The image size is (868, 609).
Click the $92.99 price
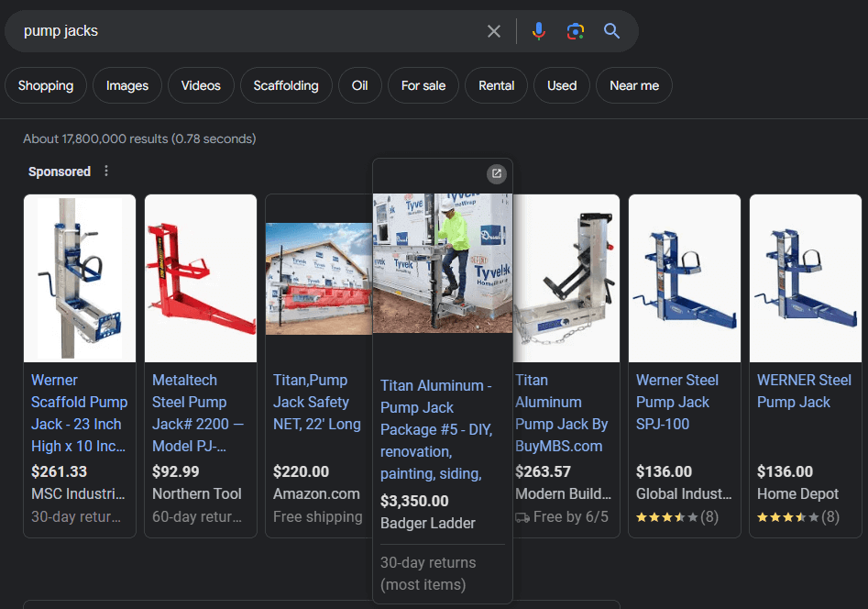(x=175, y=471)
